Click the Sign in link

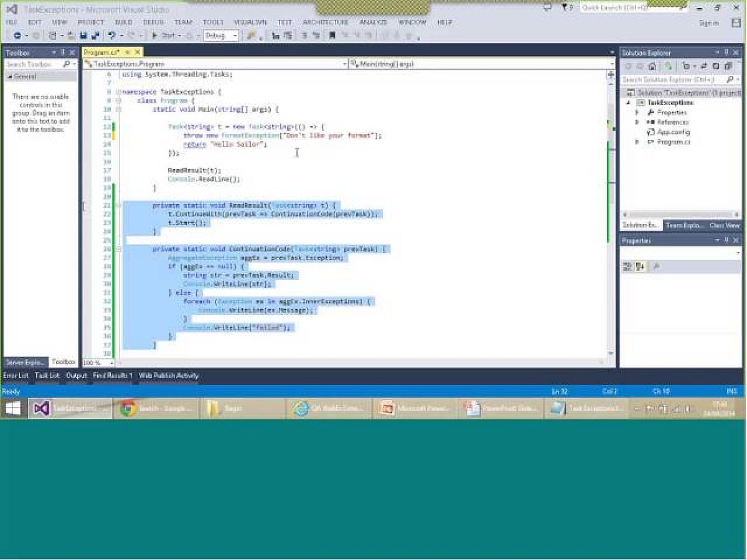click(708, 23)
